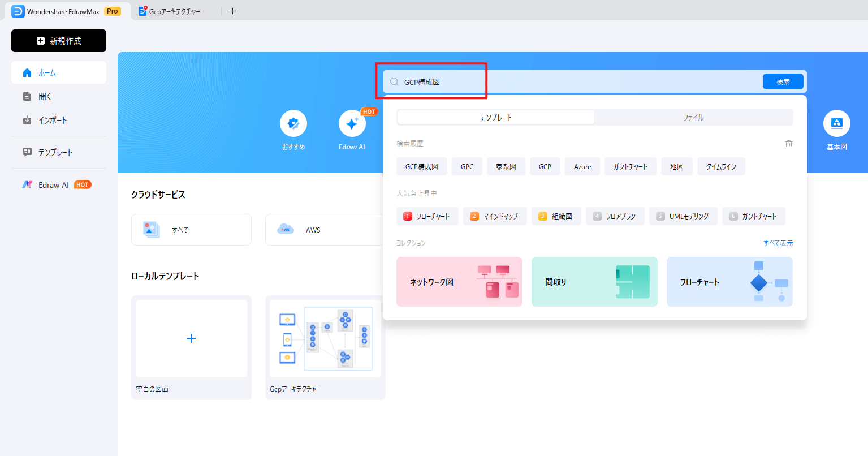This screenshot has height=456, width=868.
Task: Clear search history with the trash icon
Action: point(788,143)
